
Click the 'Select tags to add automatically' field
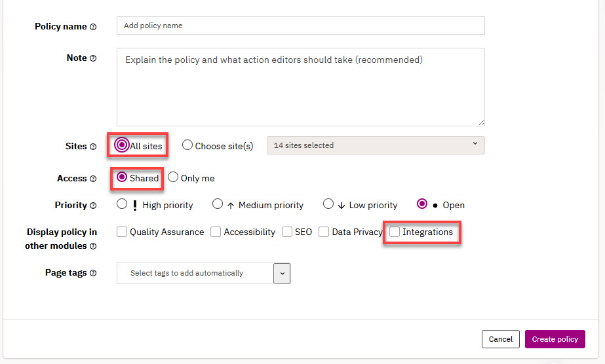(x=195, y=274)
